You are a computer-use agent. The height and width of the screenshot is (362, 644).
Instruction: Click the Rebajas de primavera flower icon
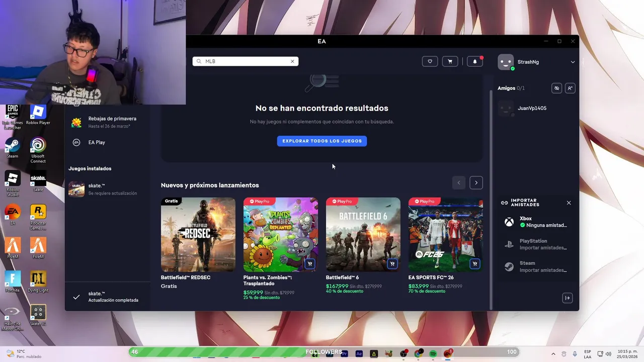[76, 122]
